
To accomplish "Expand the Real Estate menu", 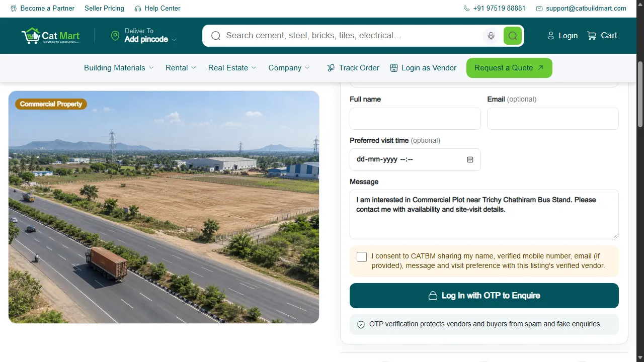I will [232, 68].
